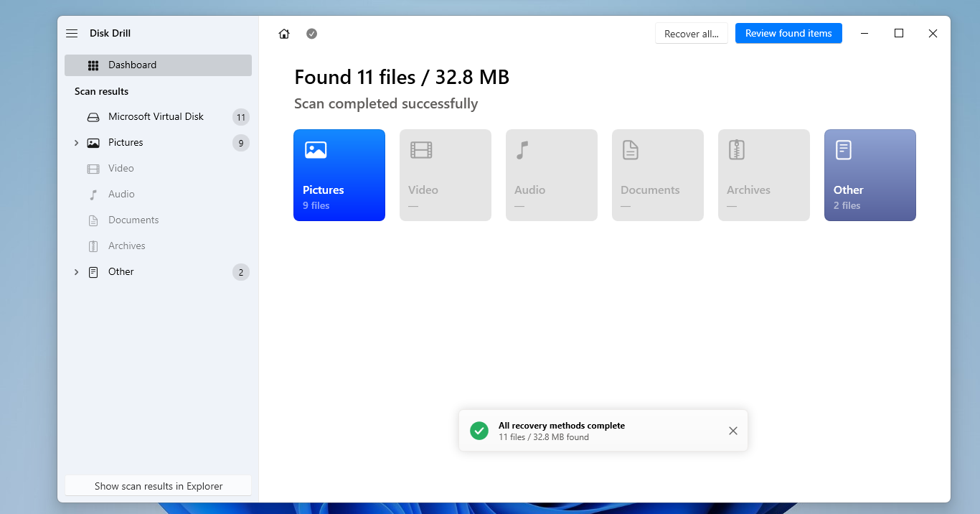Screen dimensions: 980x514
Task: Click the 2 count badge beside Other
Action: point(241,273)
